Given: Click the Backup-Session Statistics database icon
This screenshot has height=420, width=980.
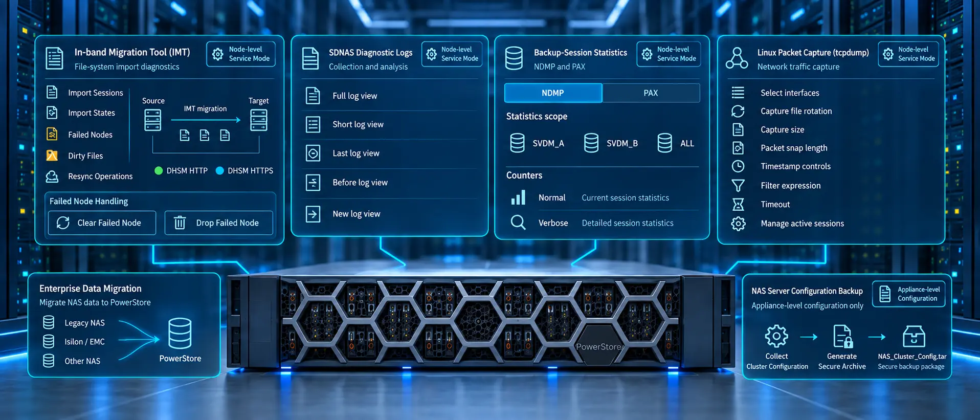Looking at the screenshot, I should pyautogui.click(x=514, y=58).
